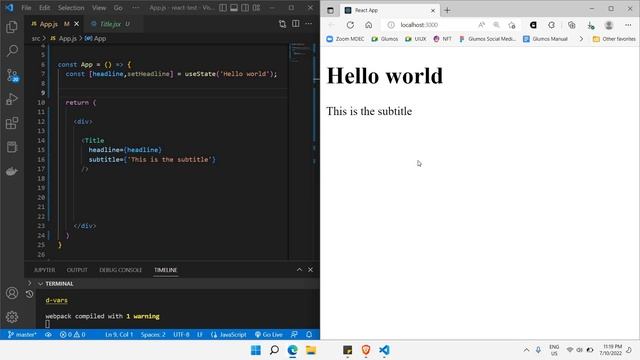Open the Accounts menu in activity bar
Screen dimensions: 640x360
(x=12, y=293)
